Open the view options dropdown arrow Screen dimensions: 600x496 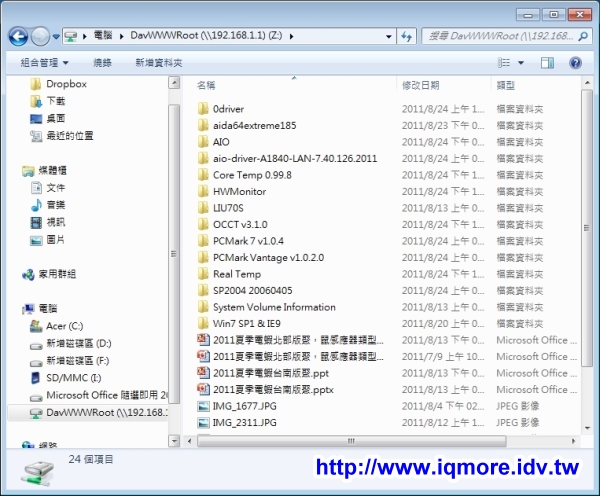(521, 63)
